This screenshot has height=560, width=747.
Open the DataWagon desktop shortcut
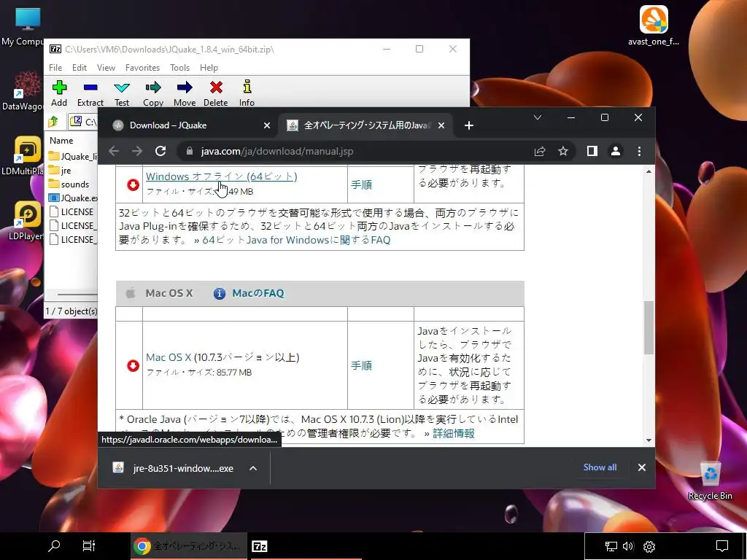click(27, 90)
